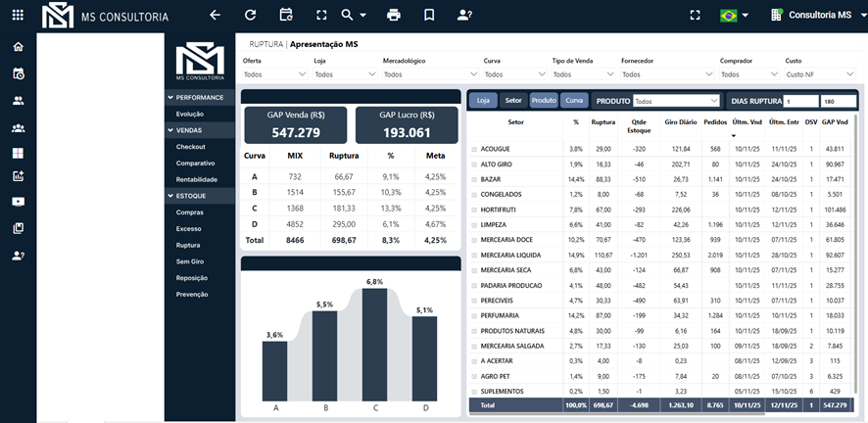The width and height of the screenshot is (868, 423).
Task: Open Ruptura page in the ESTOQUE menu
Action: coord(188,245)
